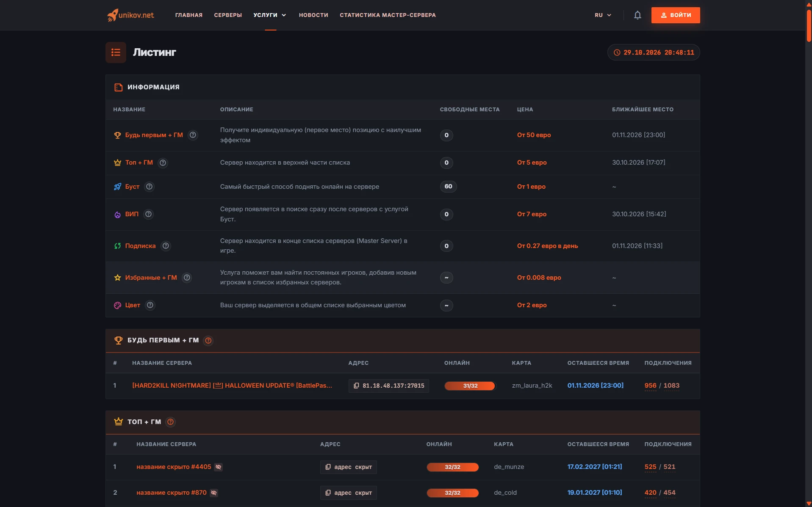Image resolution: width=812 pixels, height=507 pixels.
Task: Open the notifications bell
Action: pyautogui.click(x=637, y=15)
